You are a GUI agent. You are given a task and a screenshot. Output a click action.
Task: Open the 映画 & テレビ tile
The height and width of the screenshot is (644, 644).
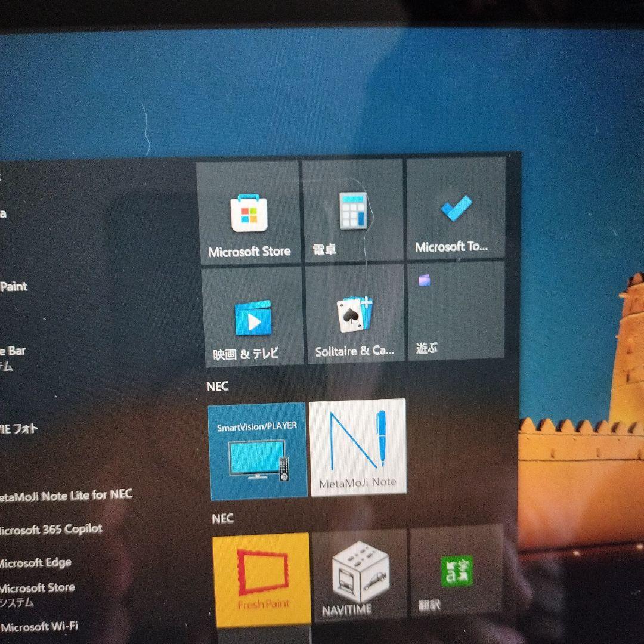coord(253,315)
